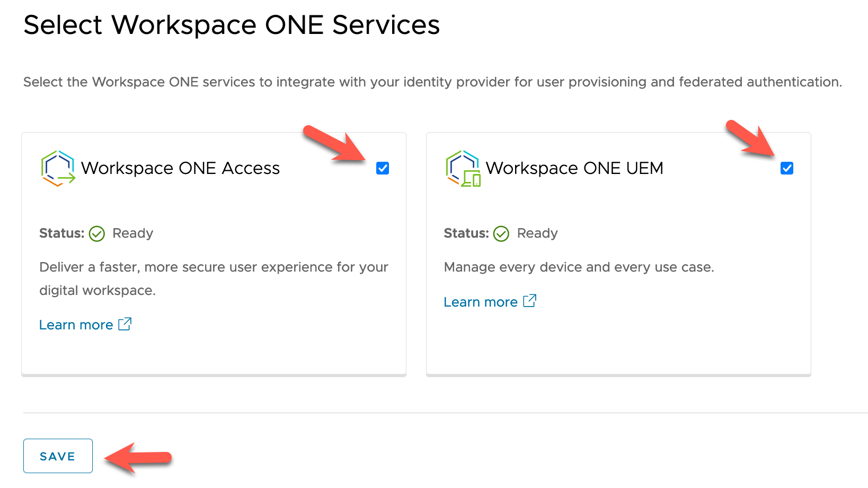Click the Status label in UEM card
Screen dimensions: 868x488
tap(466, 233)
